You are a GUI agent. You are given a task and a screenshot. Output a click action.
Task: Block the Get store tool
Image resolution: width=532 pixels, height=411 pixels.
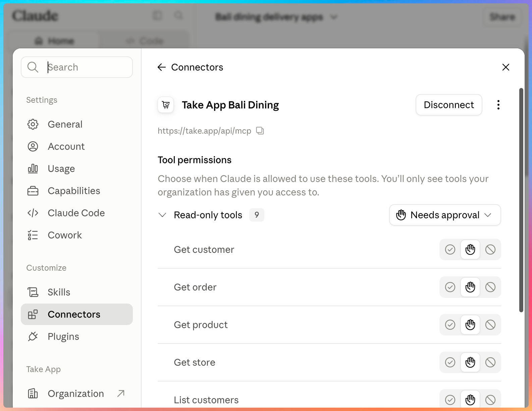(x=490, y=362)
